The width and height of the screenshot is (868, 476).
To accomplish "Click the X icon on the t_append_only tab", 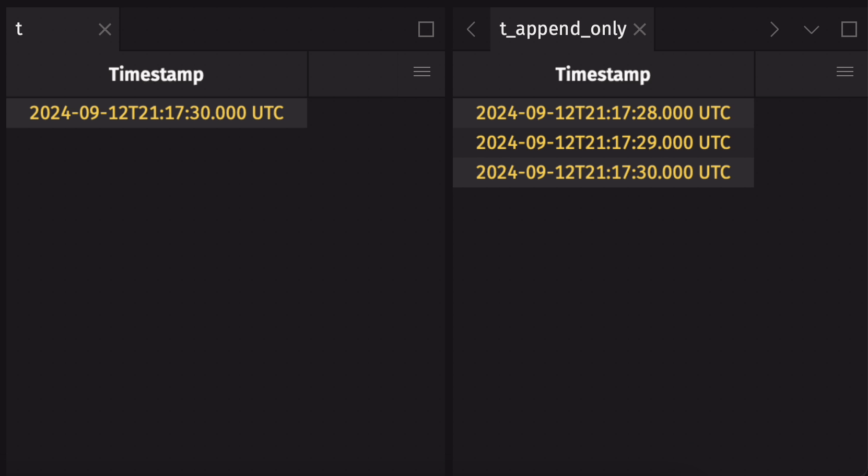I will coord(639,30).
